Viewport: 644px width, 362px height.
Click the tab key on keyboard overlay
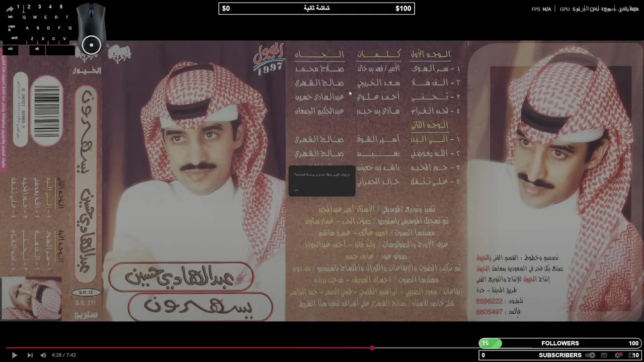10,17
